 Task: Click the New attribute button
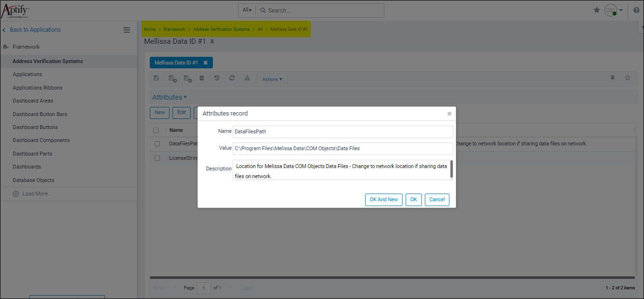[x=160, y=113]
